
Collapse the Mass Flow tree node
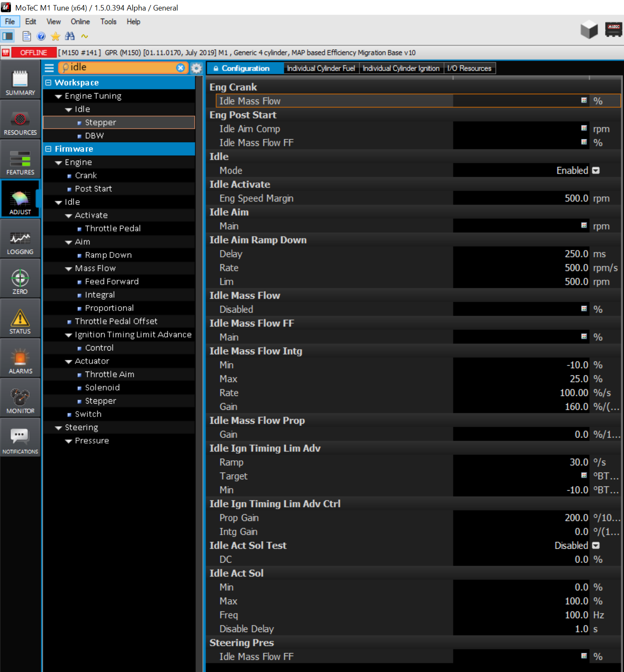69,268
